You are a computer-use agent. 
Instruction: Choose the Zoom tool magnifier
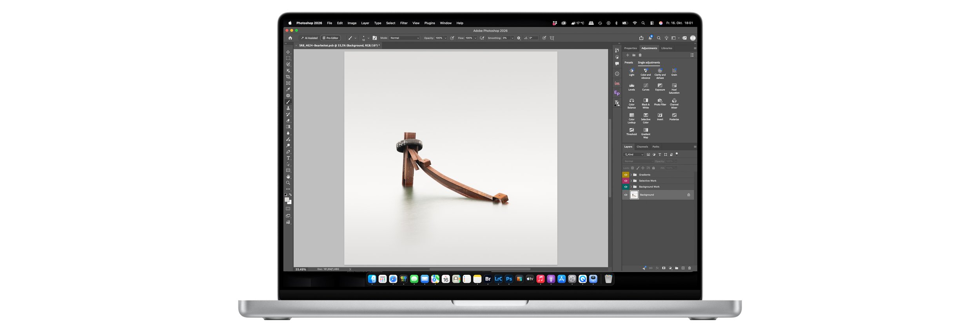pyautogui.click(x=288, y=183)
